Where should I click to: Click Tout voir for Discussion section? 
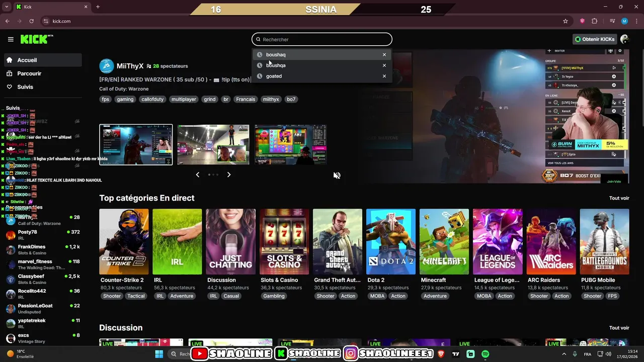coord(619,328)
